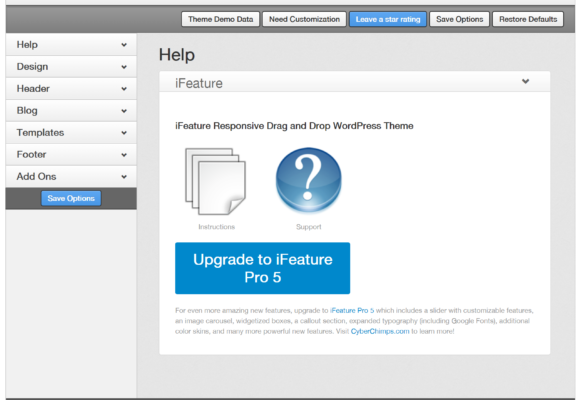
Task: Expand the chevron beside Footer
Action: click(x=124, y=155)
